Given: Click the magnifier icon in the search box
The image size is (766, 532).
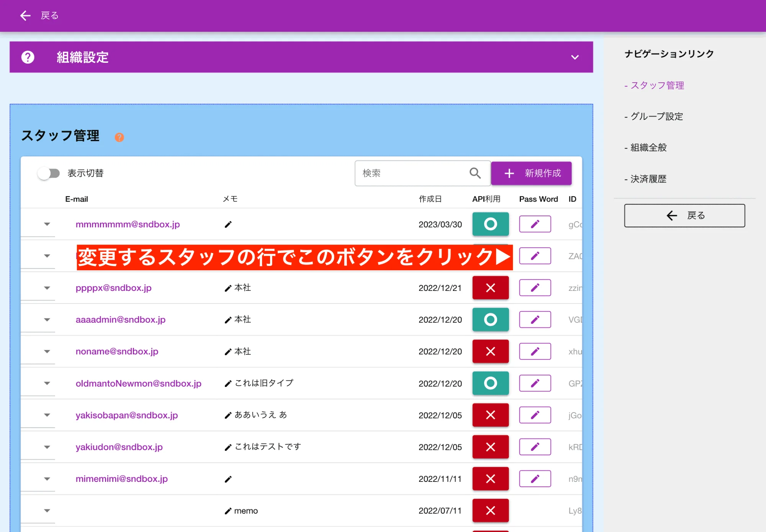Looking at the screenshot, I should pyautogui.click(x=475, y=173).
